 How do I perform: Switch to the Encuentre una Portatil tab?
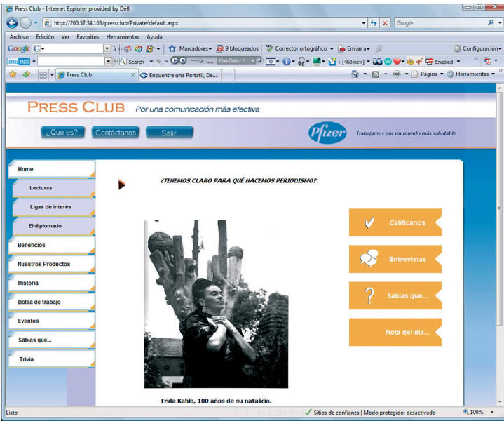179,75
